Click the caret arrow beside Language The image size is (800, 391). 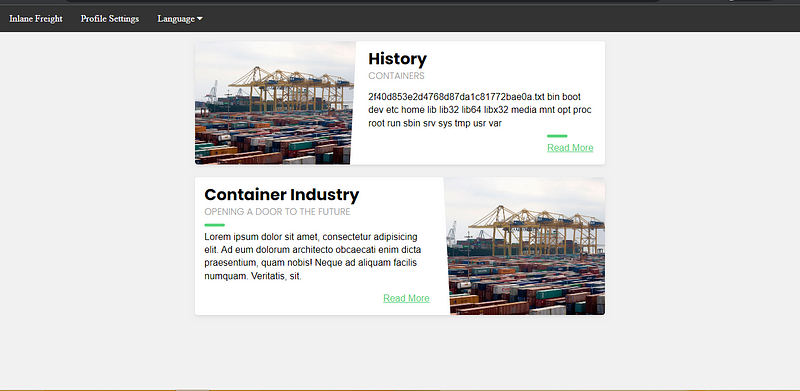click(x=199, y=19)
